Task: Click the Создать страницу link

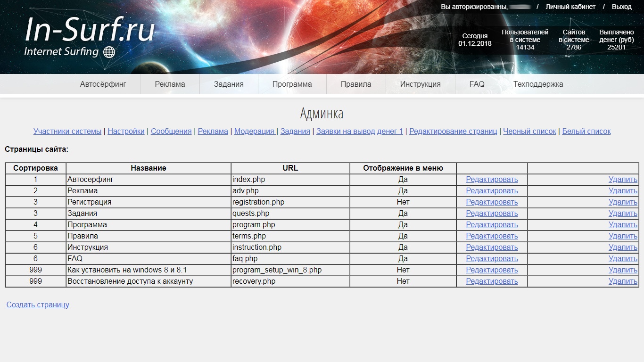Action: click(x=38, y=305)
